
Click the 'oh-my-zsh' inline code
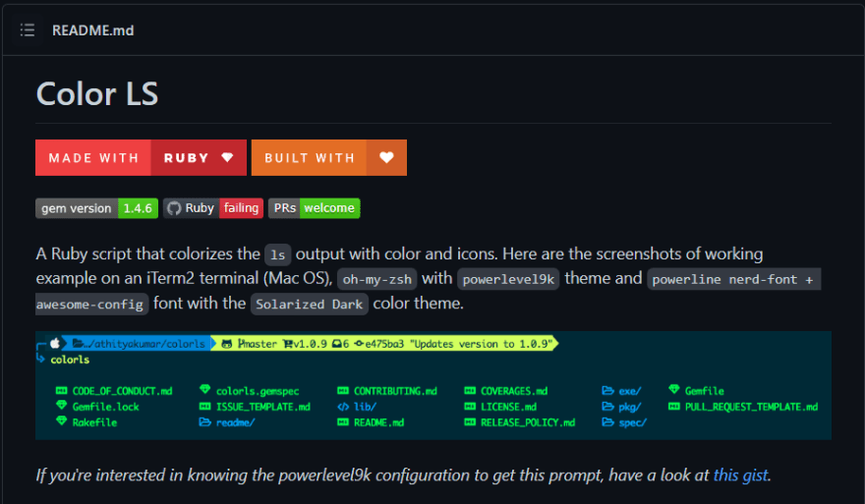click(x=376, y=279)
